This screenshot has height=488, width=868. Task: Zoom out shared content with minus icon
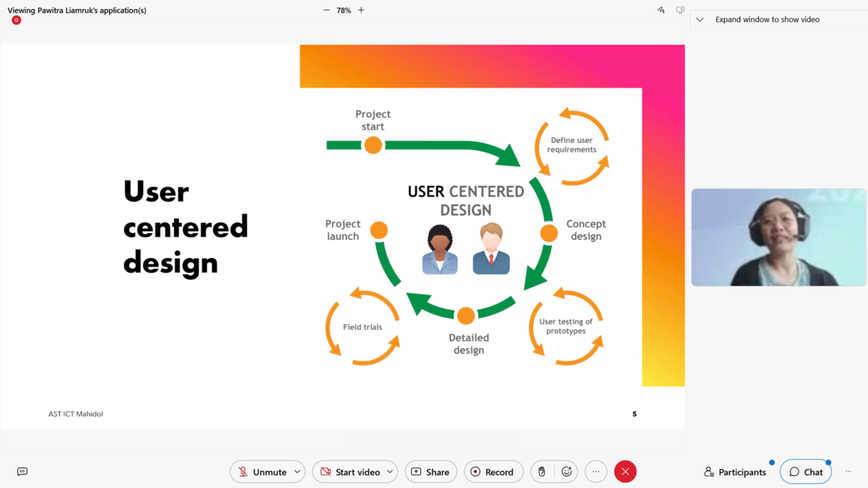coord(326,11)
